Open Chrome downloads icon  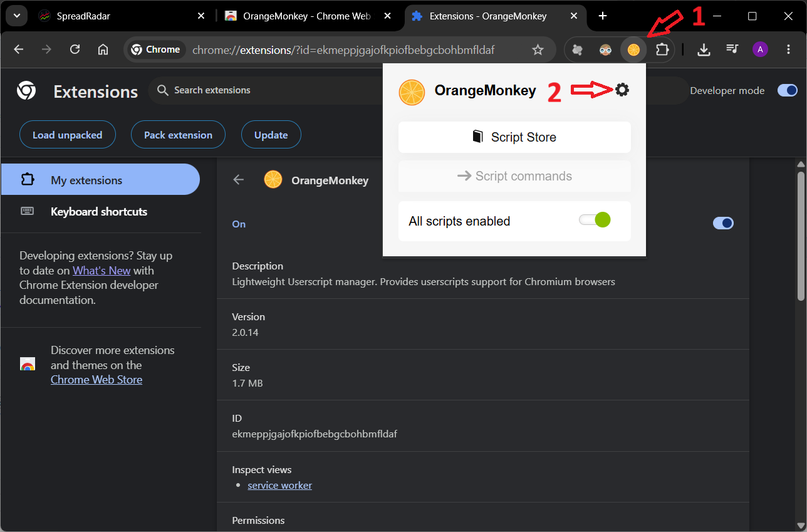tap(704, 50)
